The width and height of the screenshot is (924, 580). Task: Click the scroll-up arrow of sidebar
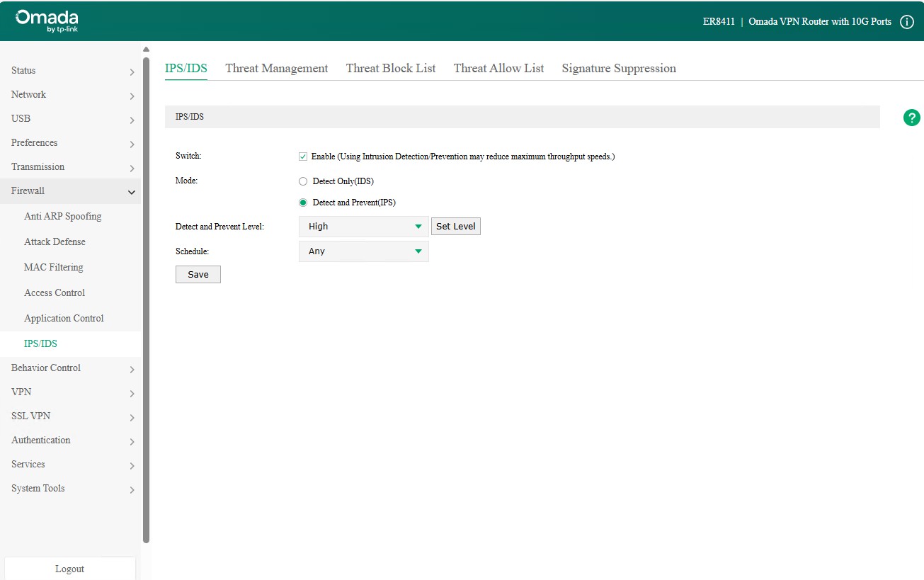pyautogui.click(x=146, y=50)
